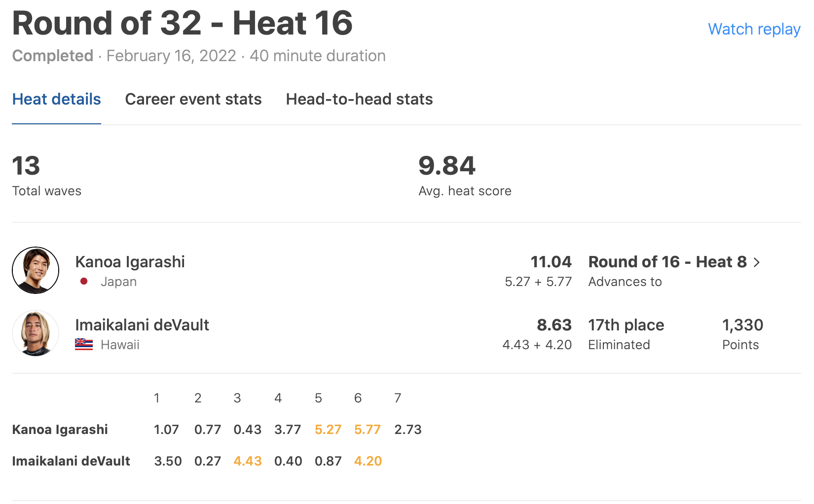Screen dimensions: 814x504
Task: Click the 1,330 Points value
Action: (742, 325)
